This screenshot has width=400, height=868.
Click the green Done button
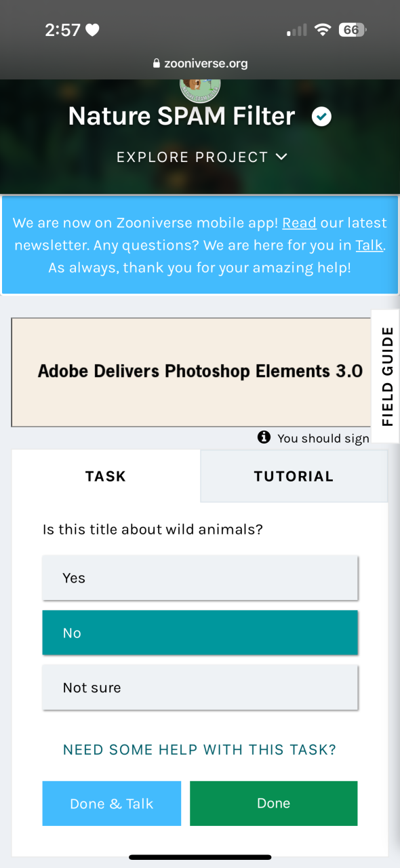point(273,804)
